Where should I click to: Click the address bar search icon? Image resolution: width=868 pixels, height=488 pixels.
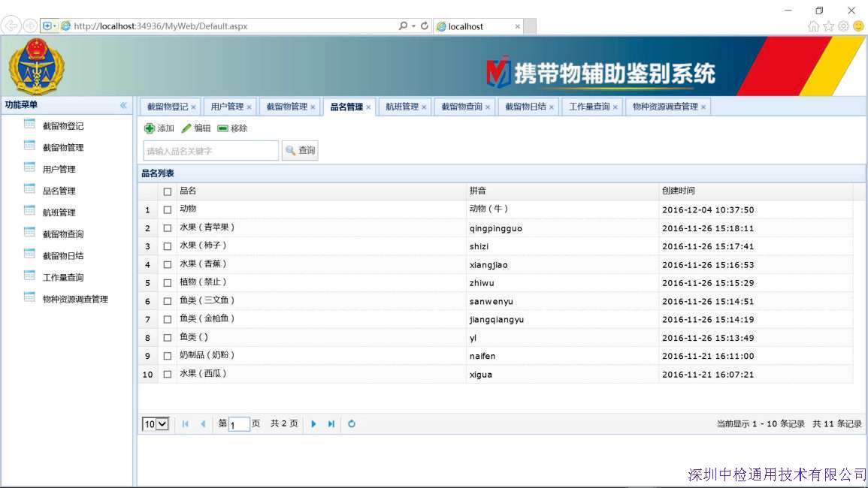(x=403, y=26)
